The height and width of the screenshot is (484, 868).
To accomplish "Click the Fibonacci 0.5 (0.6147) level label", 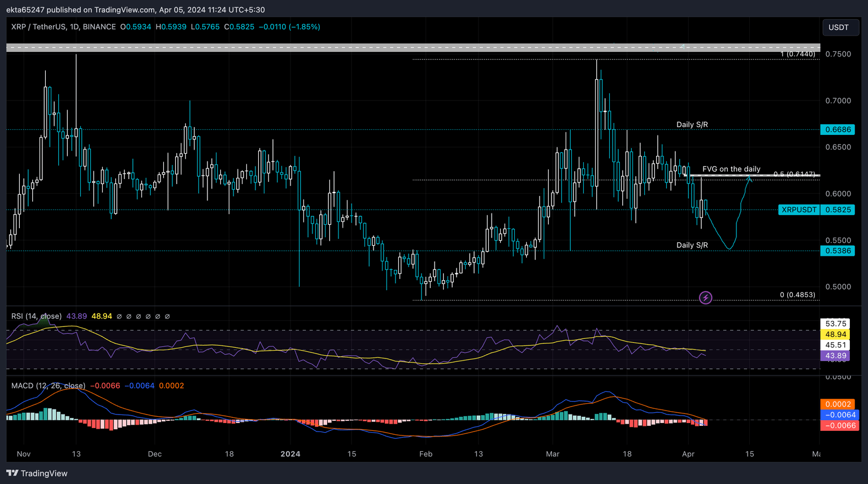I will (795, 175).
